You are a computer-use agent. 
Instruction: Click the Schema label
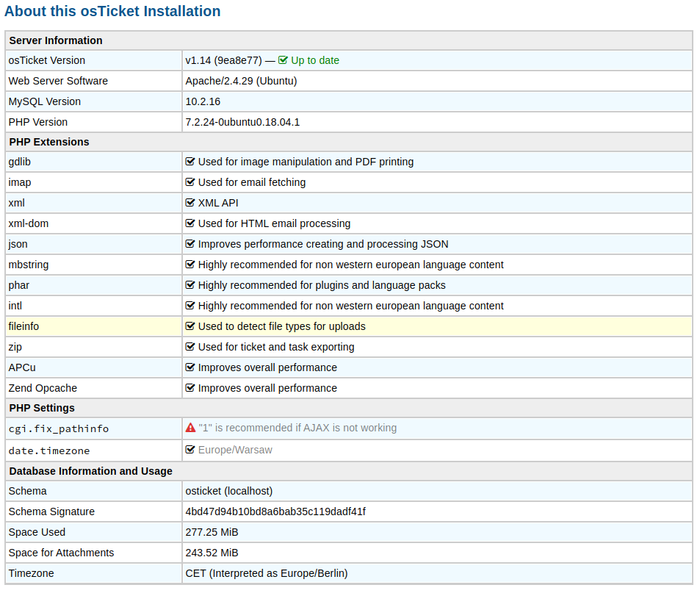(x=27, y=491)
